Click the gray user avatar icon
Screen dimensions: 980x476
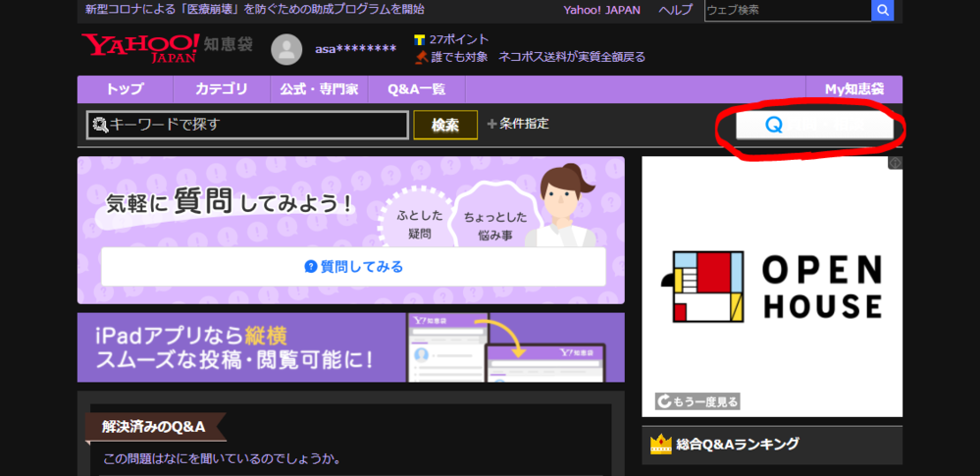click(x=286, y=49)
